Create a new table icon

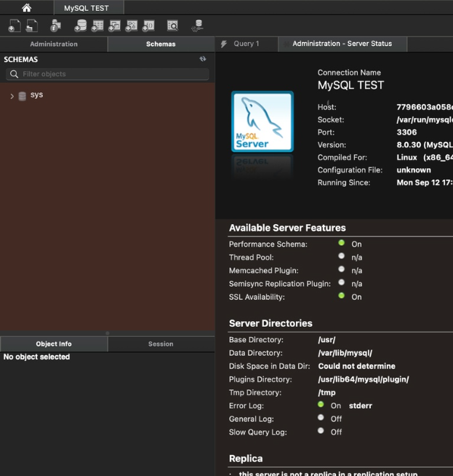97,26
